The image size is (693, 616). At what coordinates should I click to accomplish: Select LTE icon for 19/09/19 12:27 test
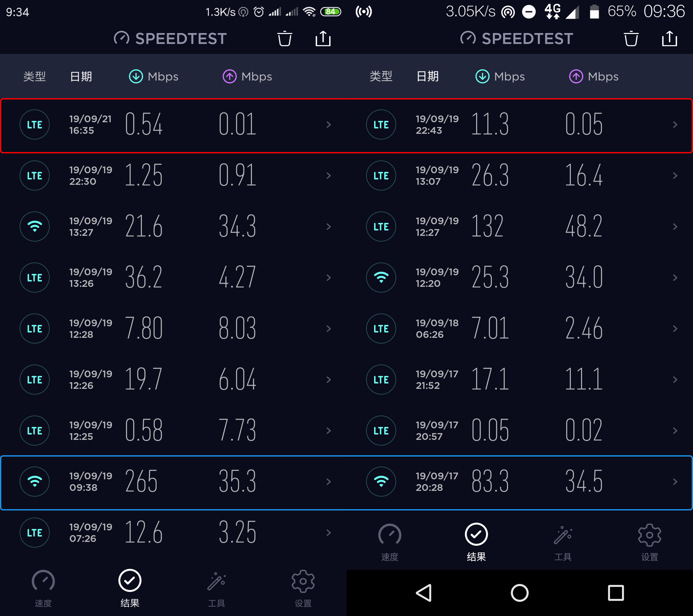pos(381,227)
